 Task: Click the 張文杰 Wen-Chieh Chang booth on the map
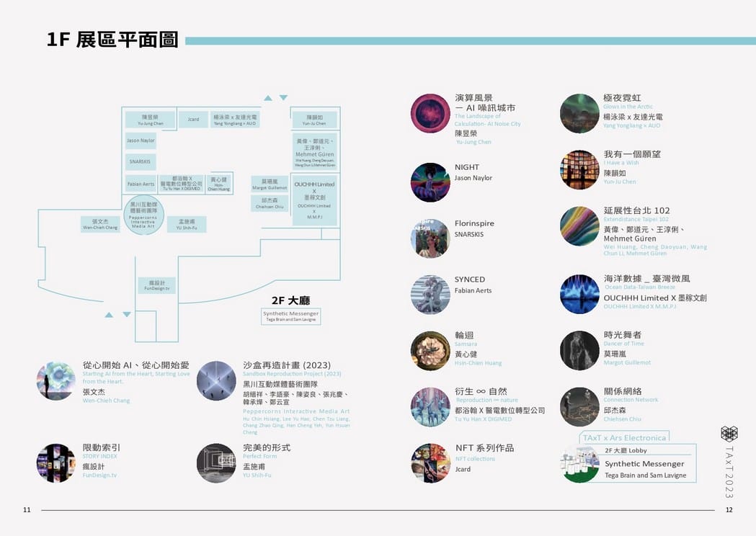tap(100, 224)
